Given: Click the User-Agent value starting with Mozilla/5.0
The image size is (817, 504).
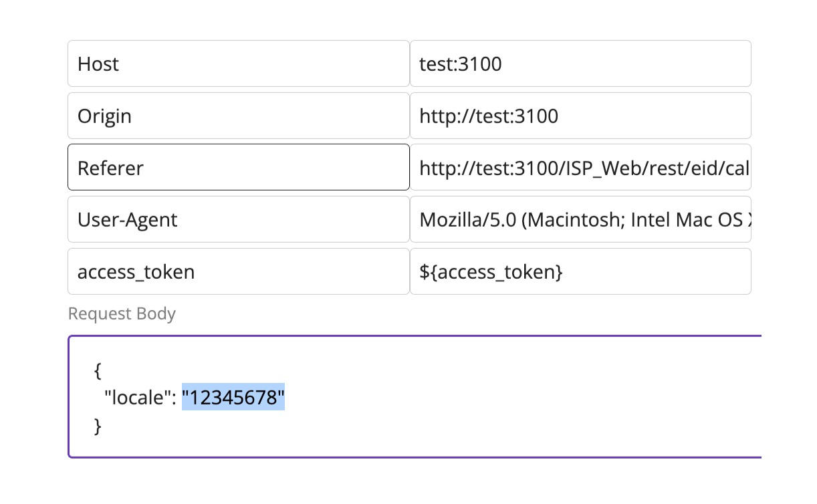Looking at the screenshot, I should pyautogui.click(x=580, y=220).
